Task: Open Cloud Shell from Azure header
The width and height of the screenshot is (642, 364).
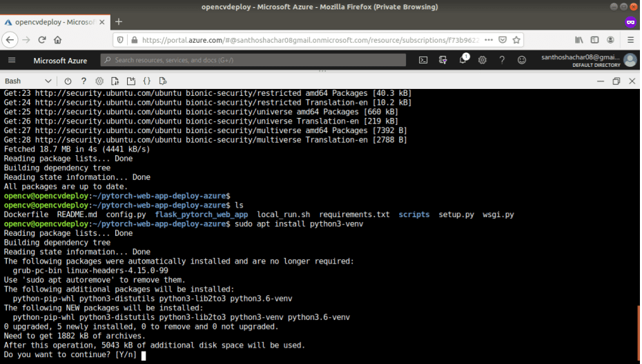Action: [423, 60]
